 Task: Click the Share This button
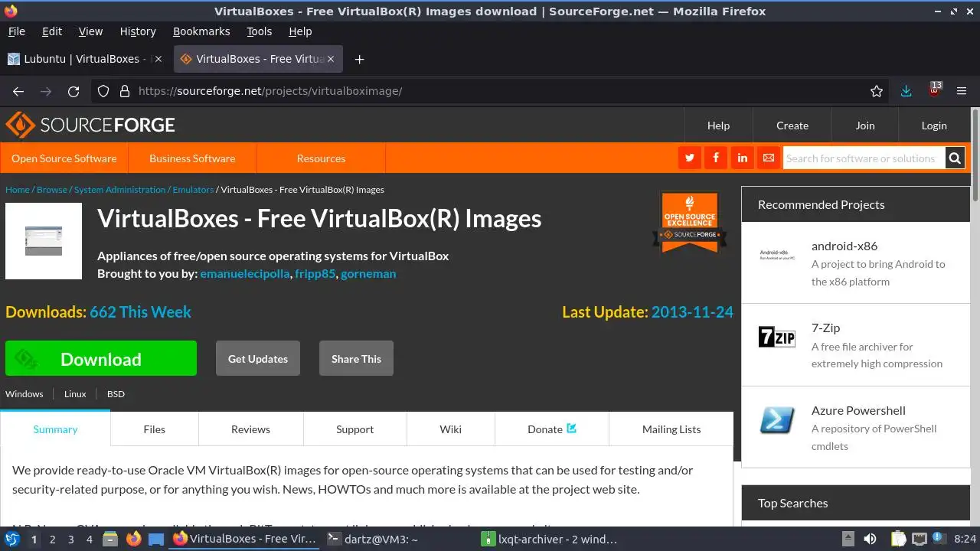(356, 358)
